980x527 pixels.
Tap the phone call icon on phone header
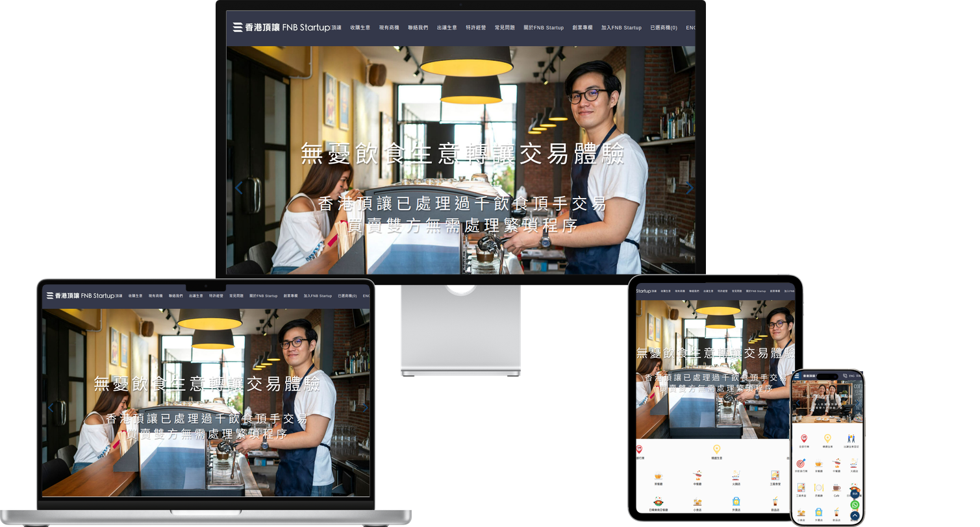coord(845,376)
